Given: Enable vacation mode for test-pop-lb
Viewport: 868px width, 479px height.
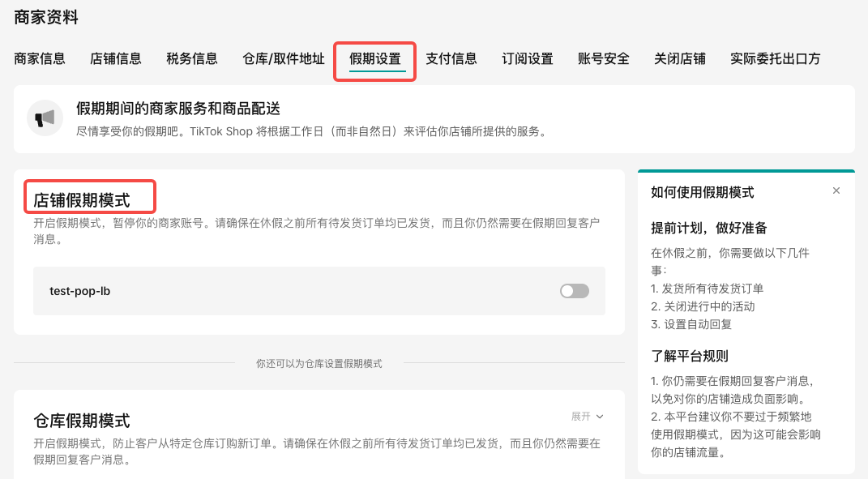Looking at the screenshot, I should click(x=574, y=291).
